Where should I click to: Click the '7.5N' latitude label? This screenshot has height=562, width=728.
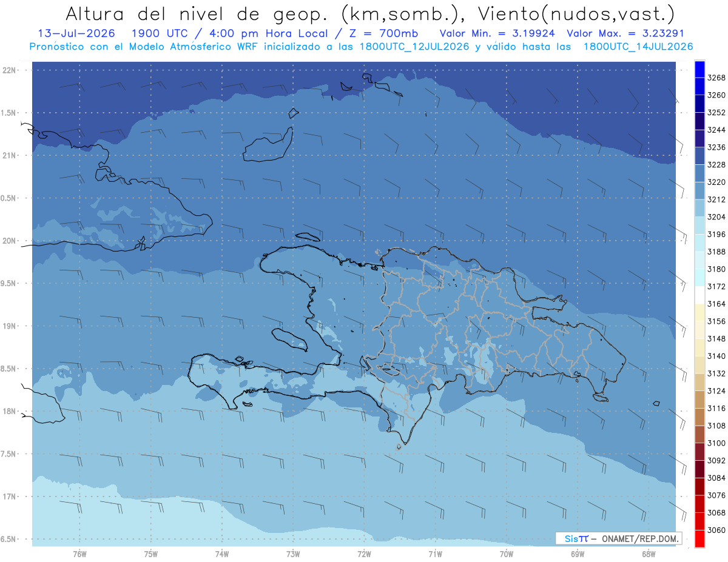point(8,454)
